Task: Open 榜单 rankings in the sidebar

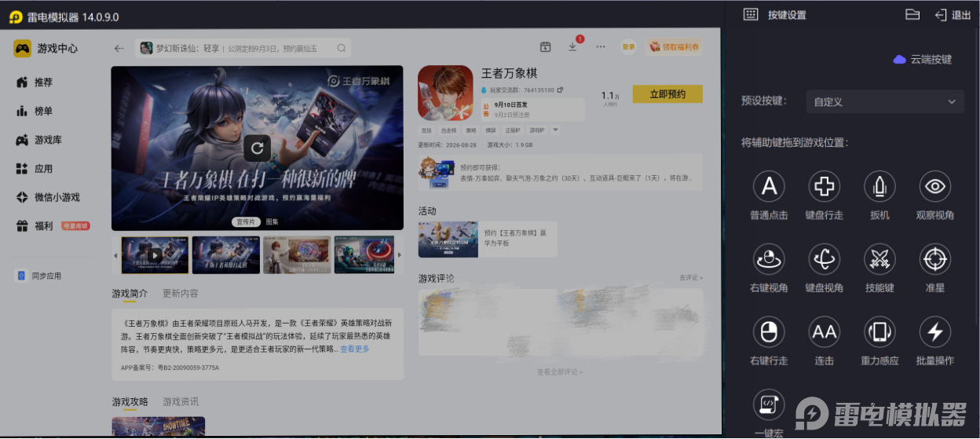Action: pyautogui.click(x=35, y=112)
